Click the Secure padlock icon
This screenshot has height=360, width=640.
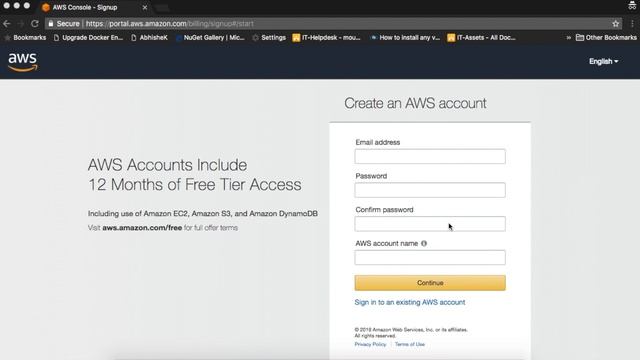(x=51, y=24)
